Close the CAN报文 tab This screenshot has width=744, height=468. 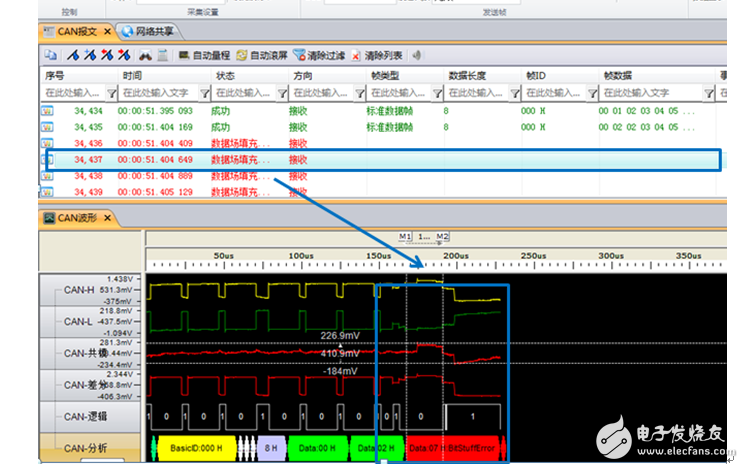click(x=107, y=32)
